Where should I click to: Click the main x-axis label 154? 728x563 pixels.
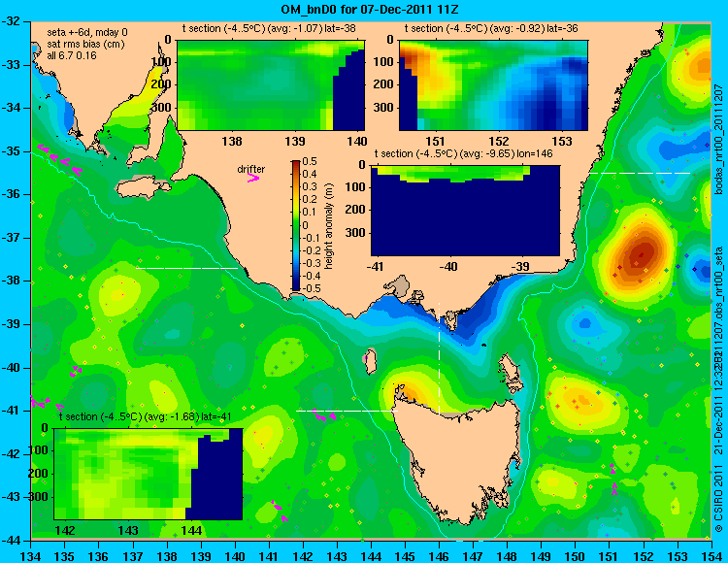[711, 555]
